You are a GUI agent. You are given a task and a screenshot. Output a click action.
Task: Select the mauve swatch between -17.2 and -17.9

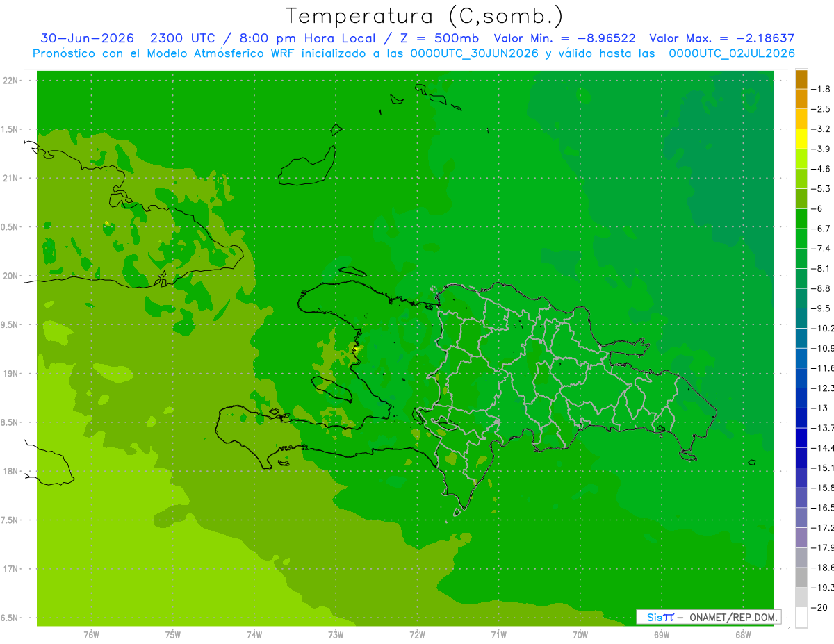coord(801,538)
